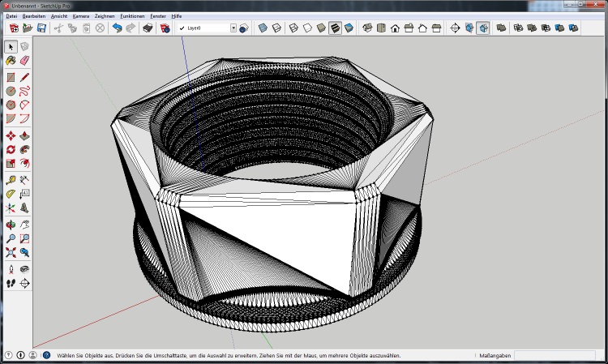Click the Zoom magnifier tool
This screenshot has height=364, width=608.
coord(11,238)
